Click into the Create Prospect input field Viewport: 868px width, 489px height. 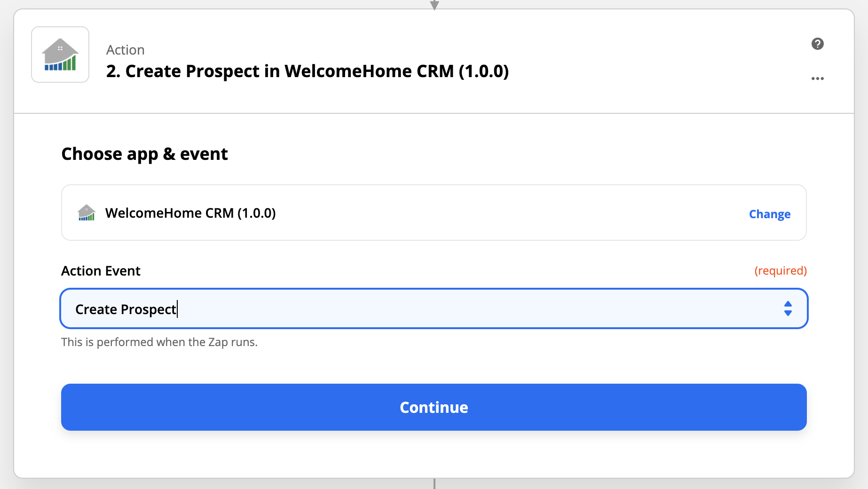click(x=434, y=309)
